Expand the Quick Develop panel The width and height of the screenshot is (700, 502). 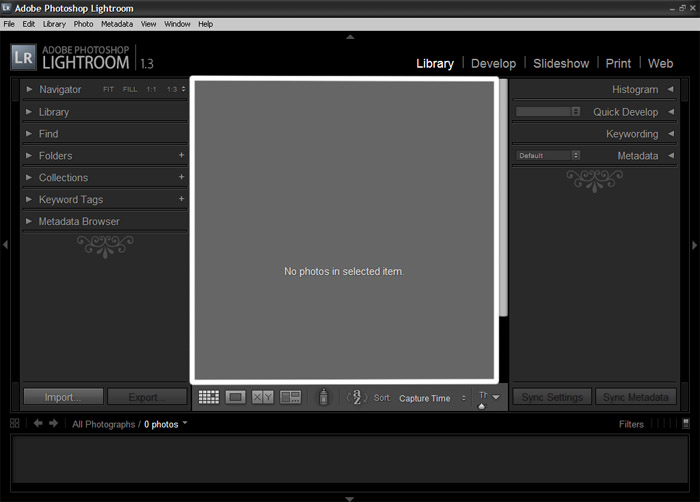671,111
